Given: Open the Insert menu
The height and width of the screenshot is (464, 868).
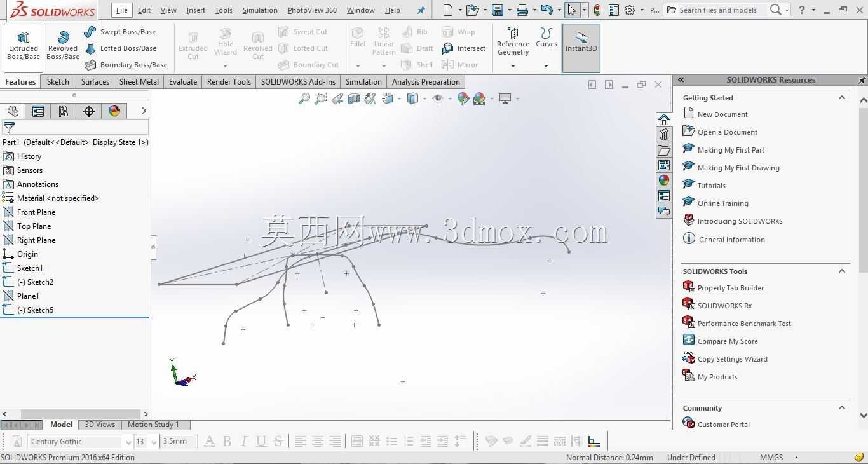Looking at the screenshot, I should coord(196,10).
